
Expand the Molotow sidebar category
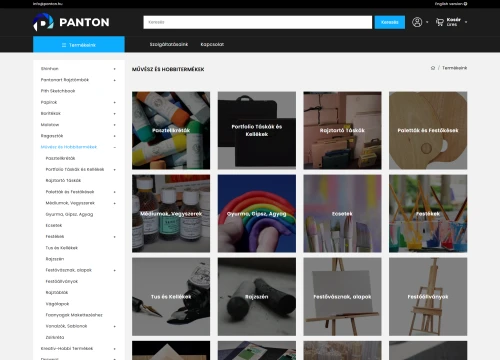pyautogui.click(x=114, y=125)
